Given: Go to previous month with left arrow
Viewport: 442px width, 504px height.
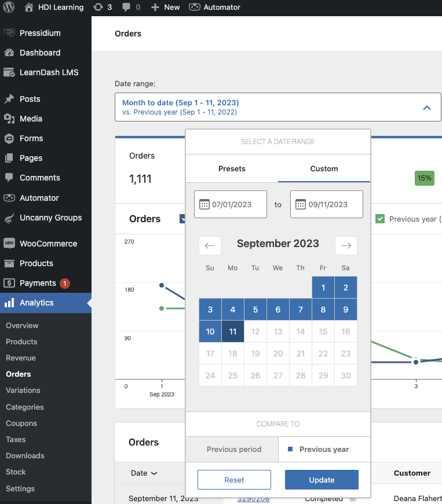Looking at the screenshot, I should (x=210, y=245).
